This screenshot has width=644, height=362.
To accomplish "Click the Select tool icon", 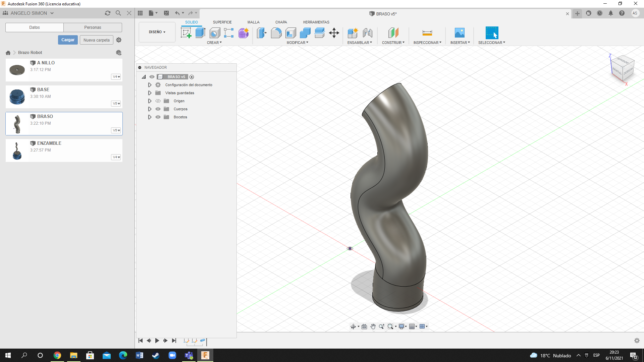I will pyautogui.click(x=492, y=33).
